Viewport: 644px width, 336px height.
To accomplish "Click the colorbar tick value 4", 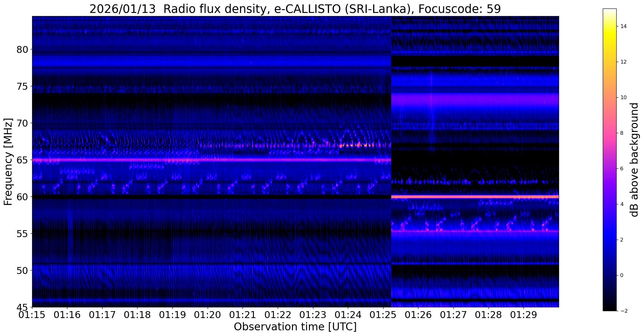I will coord(621,204).
